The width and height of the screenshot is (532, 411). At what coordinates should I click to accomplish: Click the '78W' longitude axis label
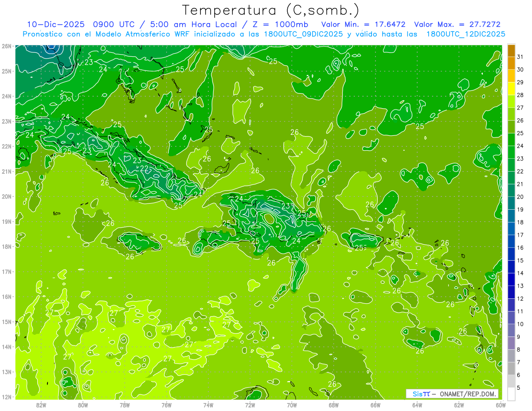pos(125,405)
